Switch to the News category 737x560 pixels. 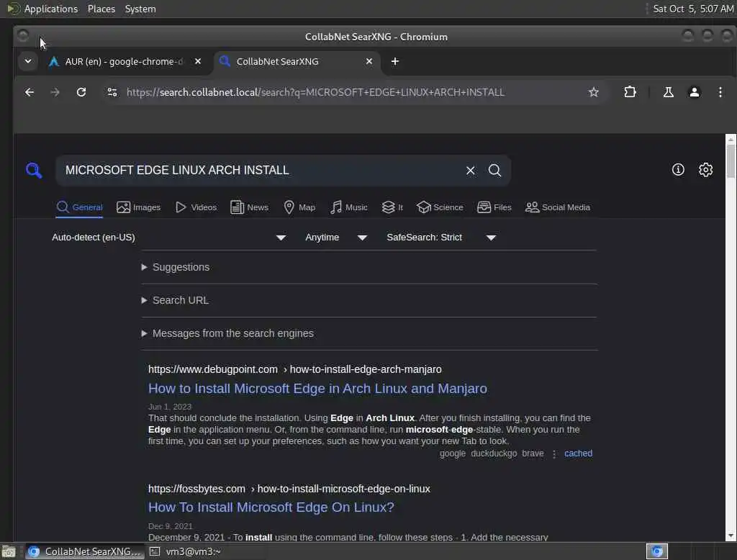click(x=250, y=207)
